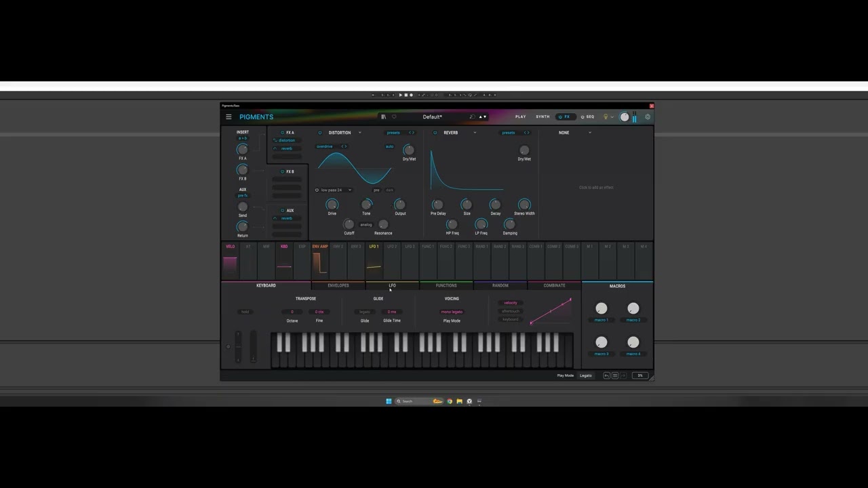Select the velocity curve button
Image resolution: width=868 pixels, height=488 pixels.
(x=511, y=303)
